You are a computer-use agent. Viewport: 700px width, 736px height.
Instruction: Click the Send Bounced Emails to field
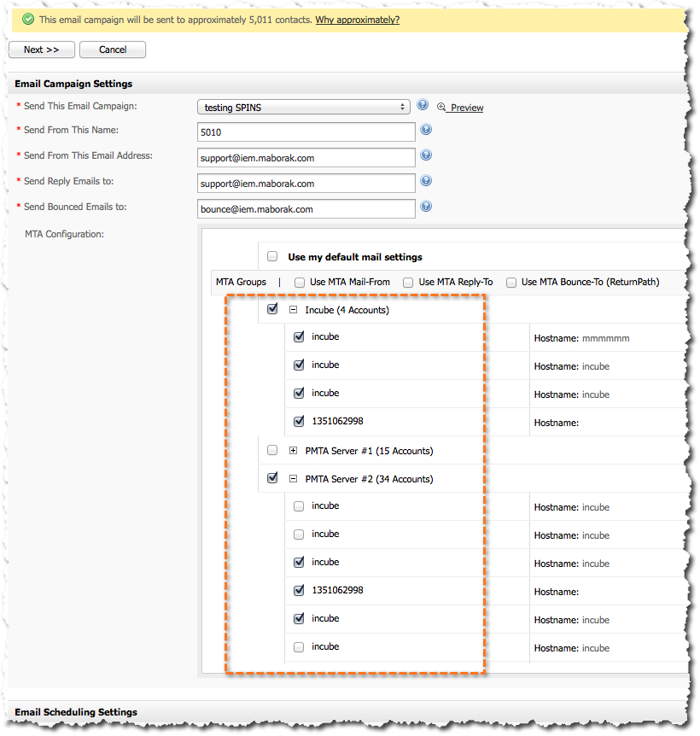[x=306, y=209]
